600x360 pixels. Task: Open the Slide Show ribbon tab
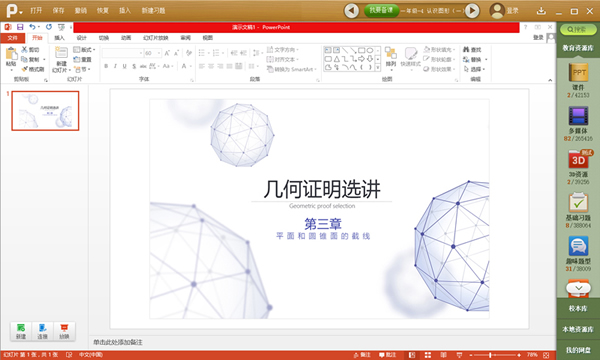pyautogui.click(x=155, y=38)
